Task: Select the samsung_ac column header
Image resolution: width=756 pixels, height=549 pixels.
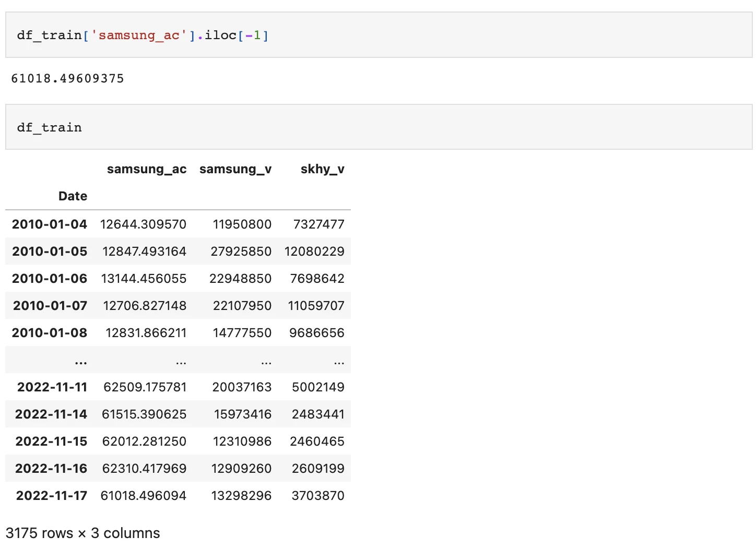Action: point(147,169)
